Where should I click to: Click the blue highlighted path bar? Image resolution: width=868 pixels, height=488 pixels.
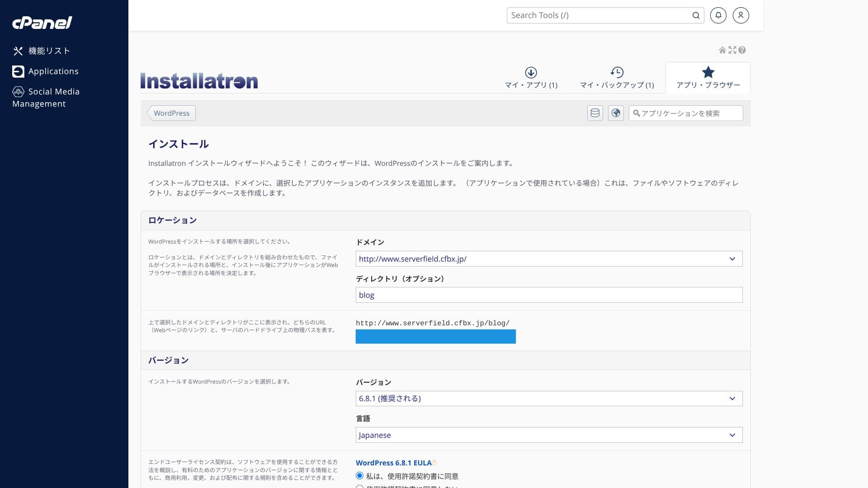435,337
